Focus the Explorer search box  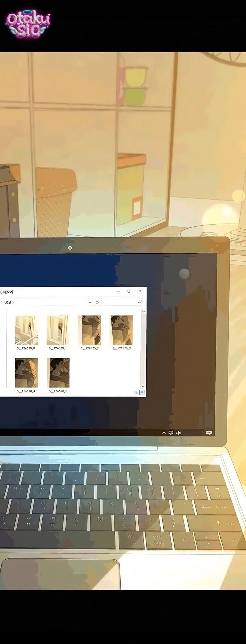[x=123, y=302]
